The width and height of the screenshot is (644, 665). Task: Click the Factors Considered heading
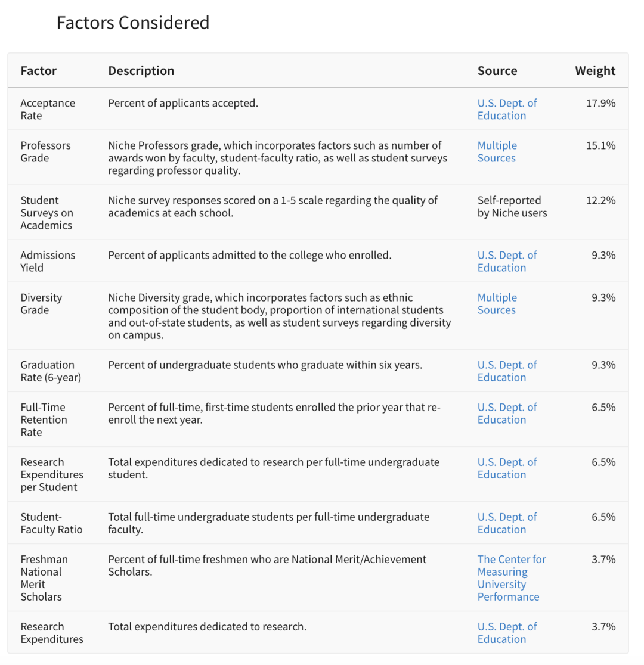tap(133, 23)
